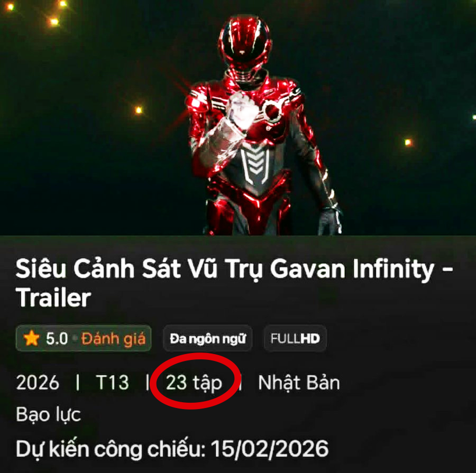Click the Dự kiến công chiếu label

click(x=109, y=449)
